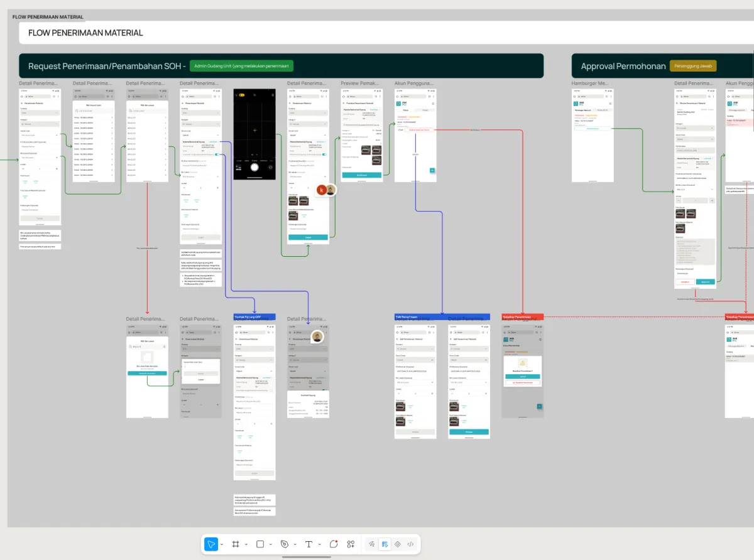
Task: Expand the Frame tool options chevron
Action: [x=246, y=544]
